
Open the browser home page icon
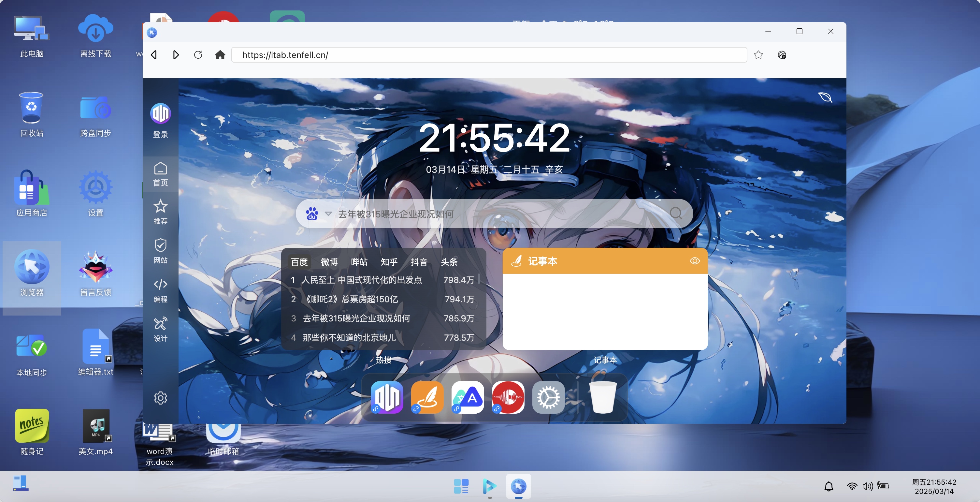coord(220,55)
